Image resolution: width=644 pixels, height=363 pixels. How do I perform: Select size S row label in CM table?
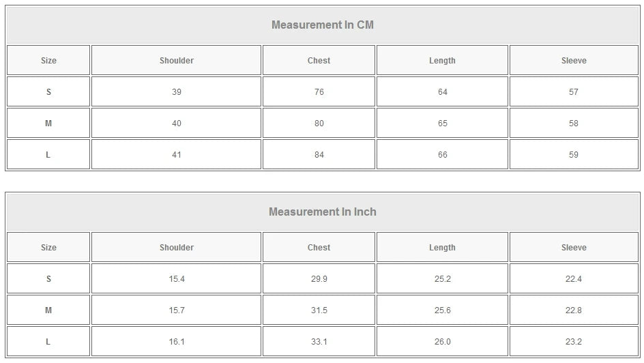48,92
